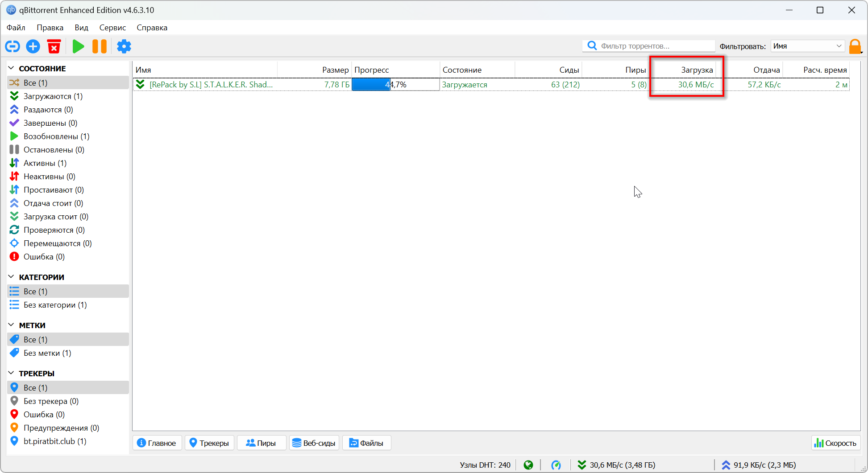Switch to the Веб-сиды tab
The height and width of the screenshot is (473, 868).
[x=314, y=443]
